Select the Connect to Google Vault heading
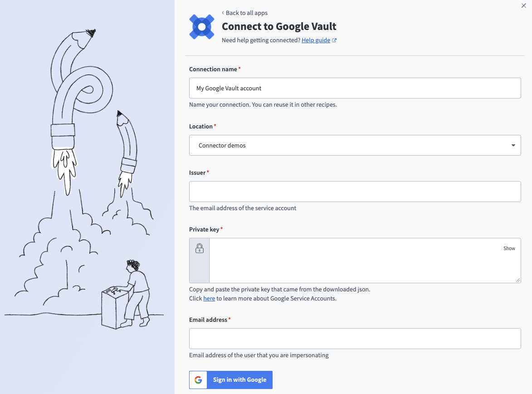Image resolution: width=532 pixels, height=394 pixels. [278, 26]
